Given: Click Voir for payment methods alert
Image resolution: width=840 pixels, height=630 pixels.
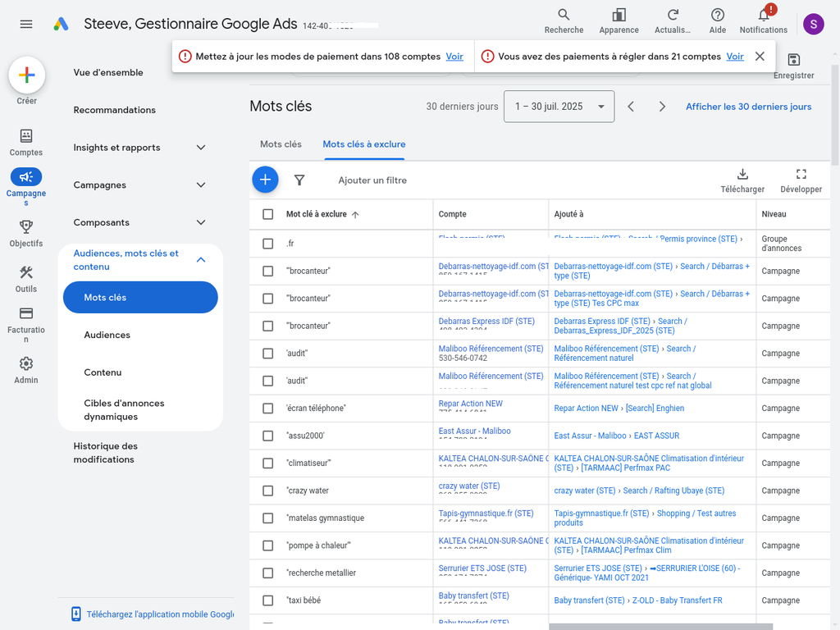Looking at the screenshot, I should pyautogui.click(x=454, y=57).
